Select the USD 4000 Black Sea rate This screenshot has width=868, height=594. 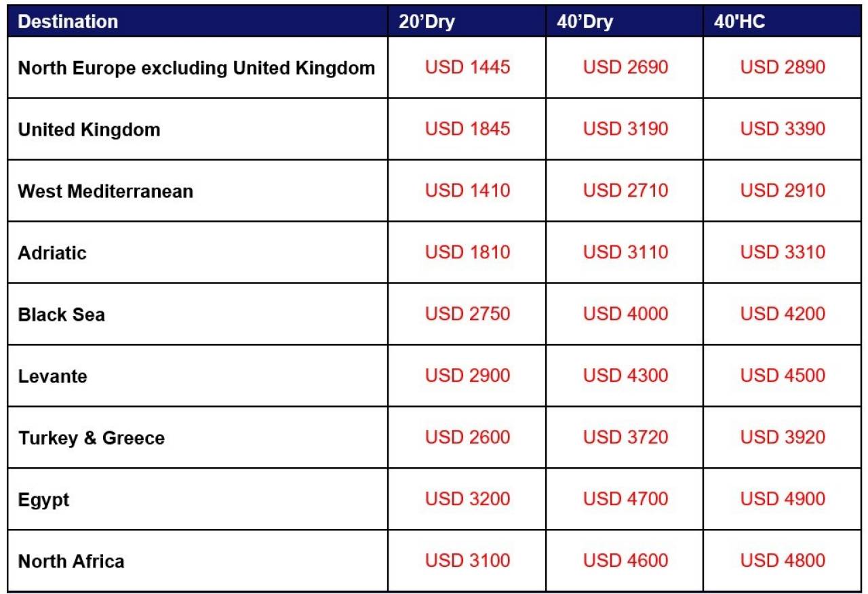[625, 315]
